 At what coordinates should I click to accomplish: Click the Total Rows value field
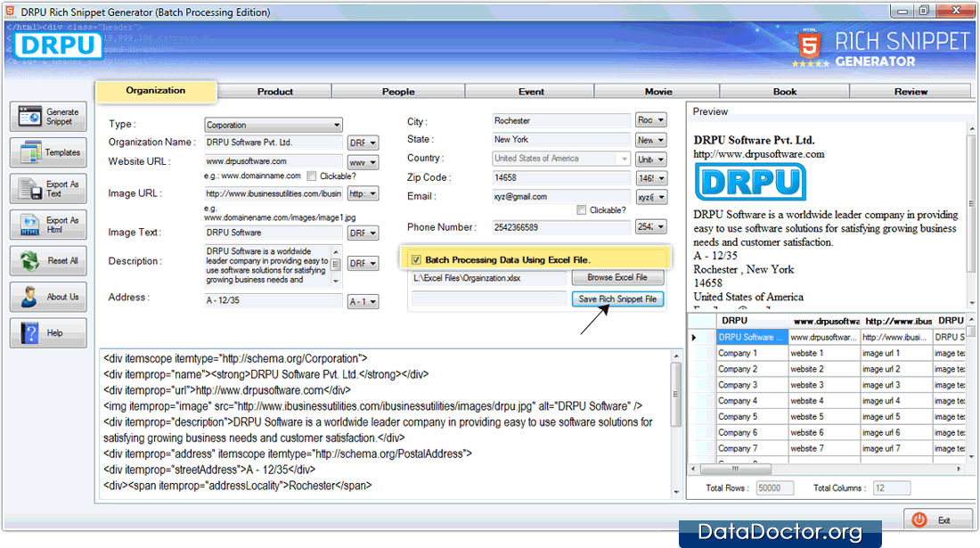(774, 488)
